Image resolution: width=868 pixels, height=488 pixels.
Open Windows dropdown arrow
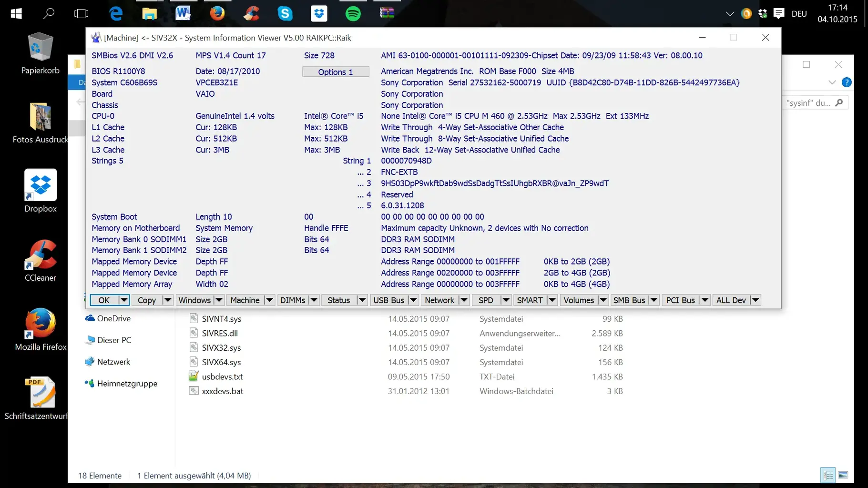click(x=219, y=300)
